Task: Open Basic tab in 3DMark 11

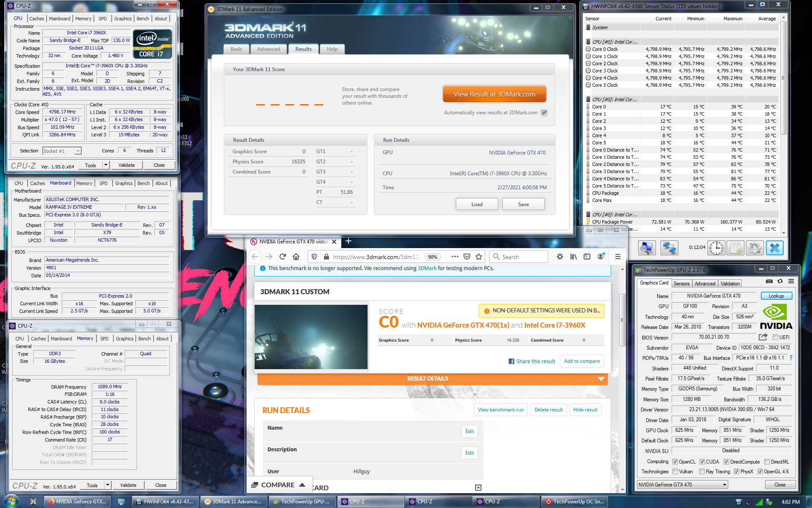Action: (x=236, y=49)
